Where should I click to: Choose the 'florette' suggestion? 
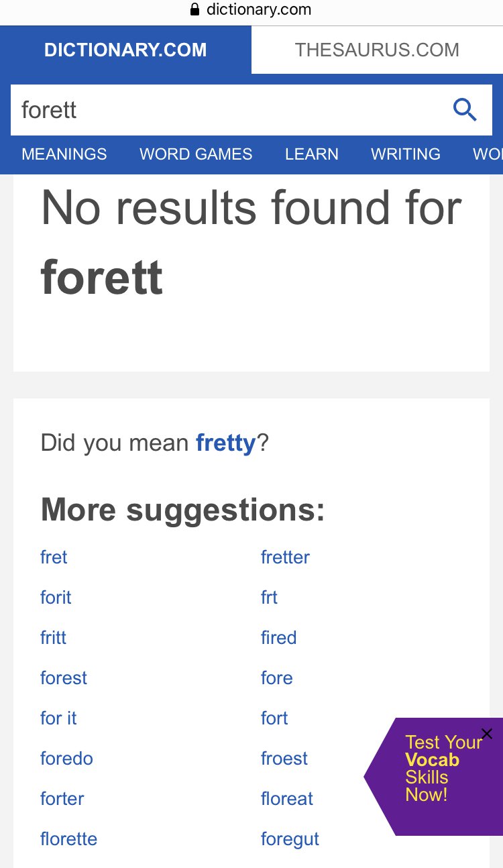click(69, 838)
